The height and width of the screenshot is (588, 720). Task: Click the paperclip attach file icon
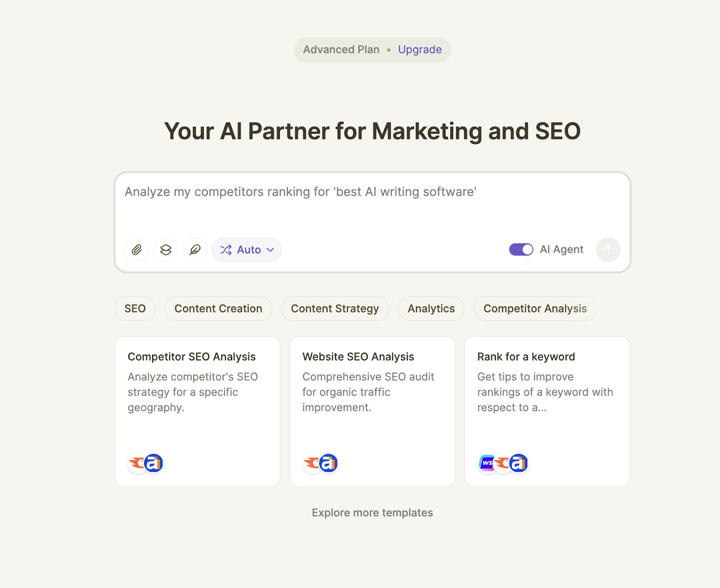click(137, 250)
